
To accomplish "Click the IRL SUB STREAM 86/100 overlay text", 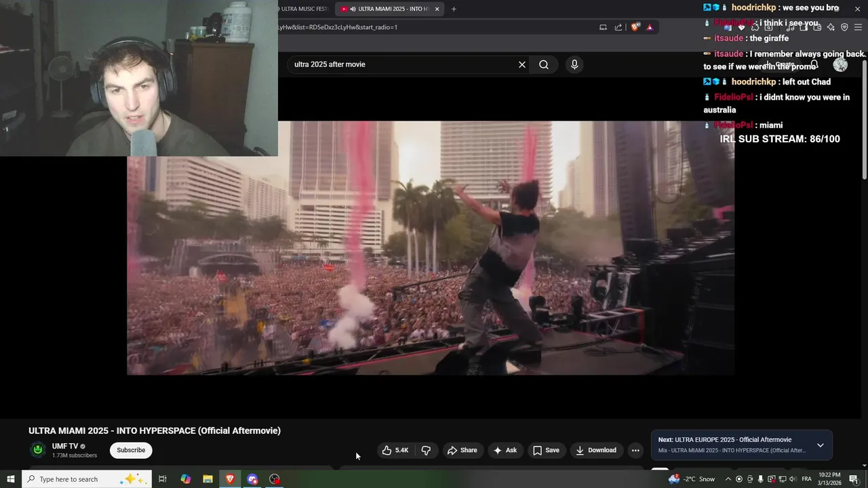I will pyautogui.click(x=780, y=139).
